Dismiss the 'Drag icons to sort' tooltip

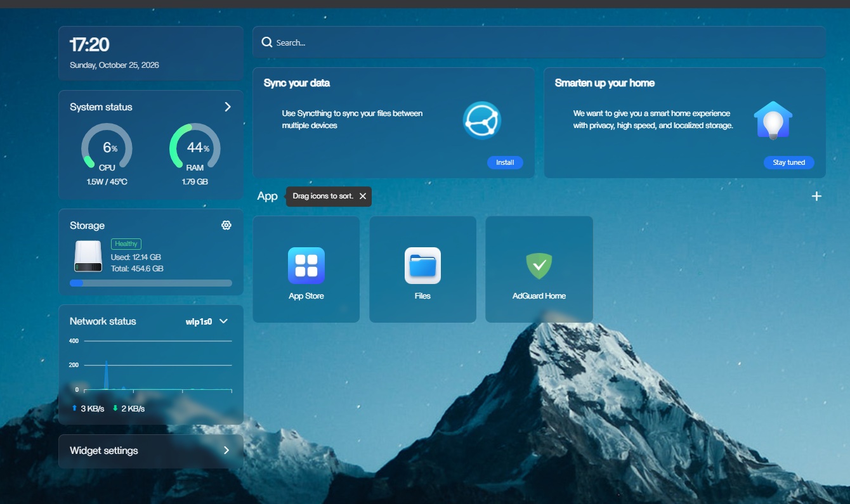363,197
